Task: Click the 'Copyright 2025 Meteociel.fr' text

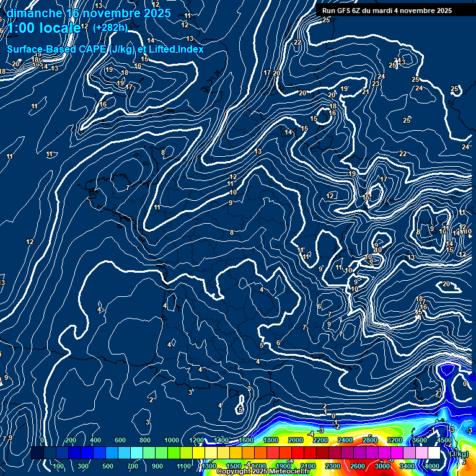Action: click(x=263, y=471)
